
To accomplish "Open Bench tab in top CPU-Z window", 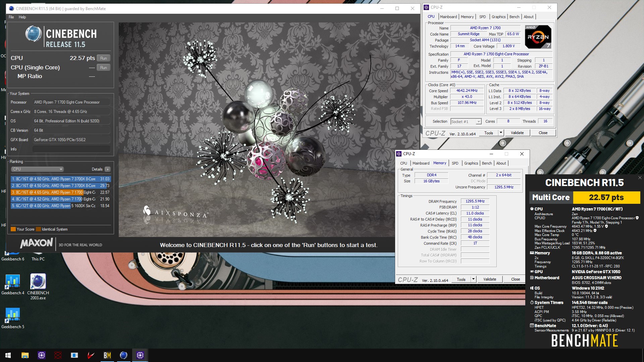I will coord(514,17).
